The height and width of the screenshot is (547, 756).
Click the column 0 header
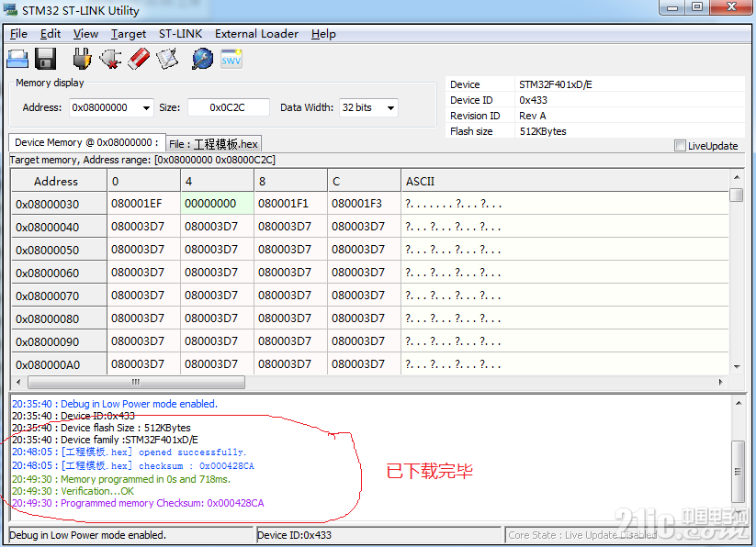pos(143,181)
